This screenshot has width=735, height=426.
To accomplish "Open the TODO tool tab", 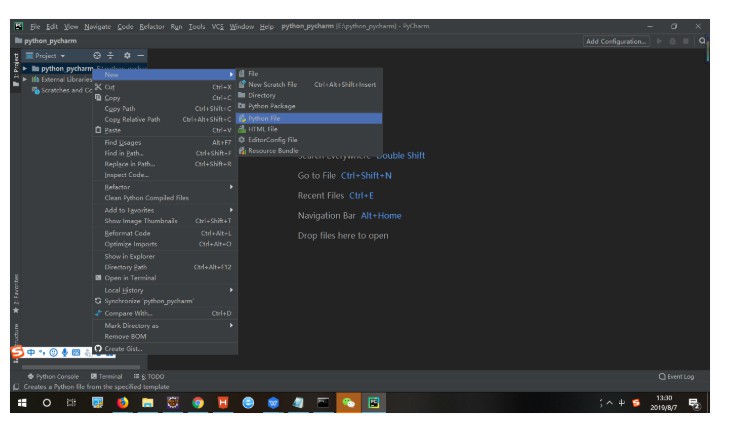I will pos(149,376).
